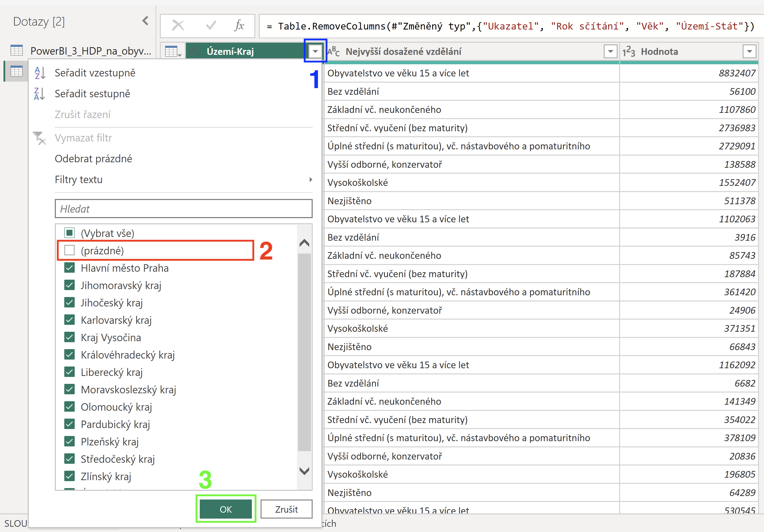This screenshot has height=532, width=764.
Task: Uncheck Jihomoravský kraj
Action: point(69,285)
